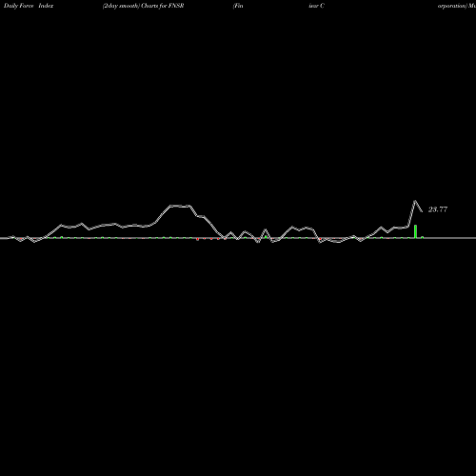This screenshot has height=476, width=476.
Task: Click the tall green force index bar
Action: point(415,231)
